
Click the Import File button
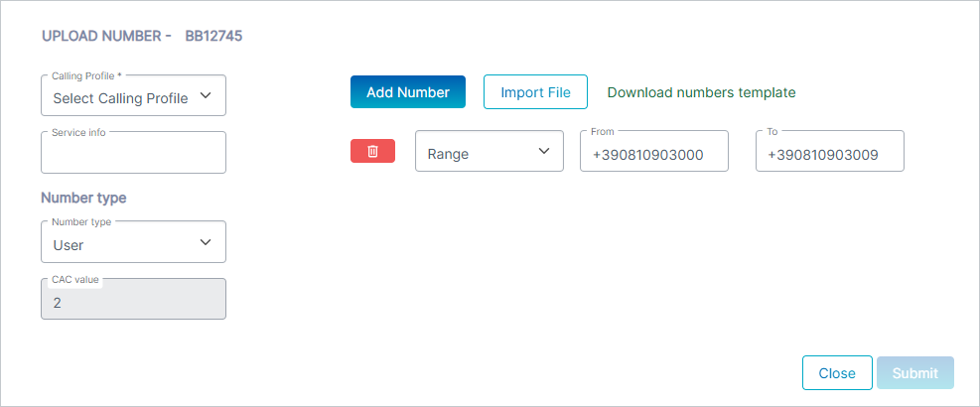click(535, 92)
